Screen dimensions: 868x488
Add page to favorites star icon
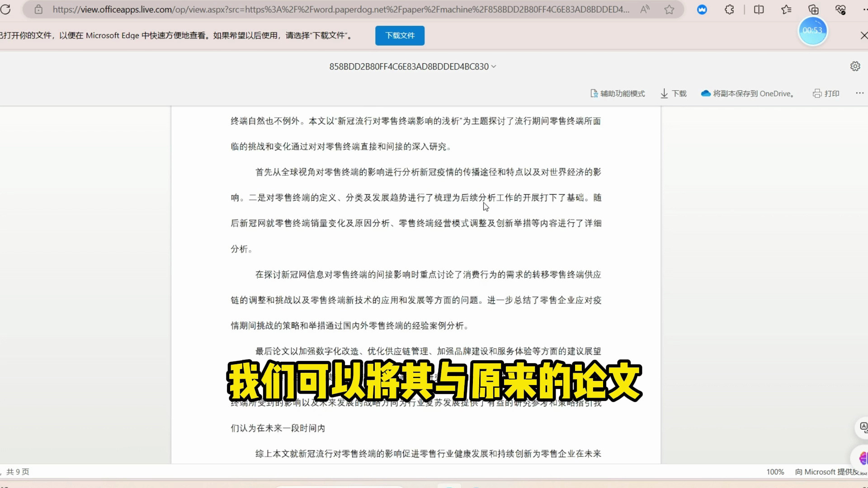pyautogui.click(x=670, y=9)
